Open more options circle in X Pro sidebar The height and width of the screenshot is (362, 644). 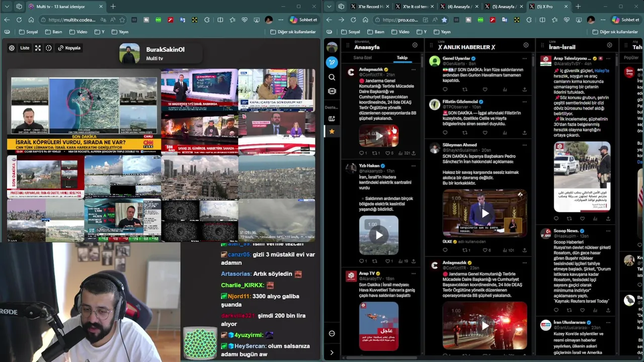pyautogui.click(x=332, y=333)
